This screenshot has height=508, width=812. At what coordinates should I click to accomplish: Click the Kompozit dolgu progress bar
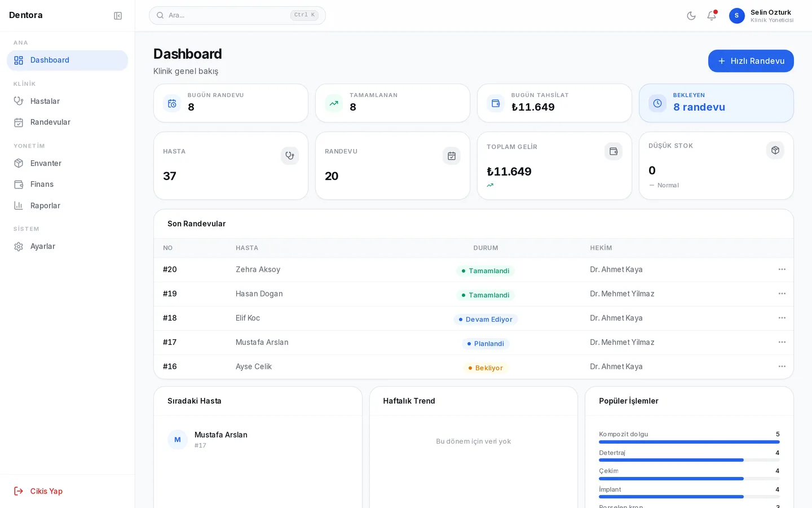pos(689,442)
